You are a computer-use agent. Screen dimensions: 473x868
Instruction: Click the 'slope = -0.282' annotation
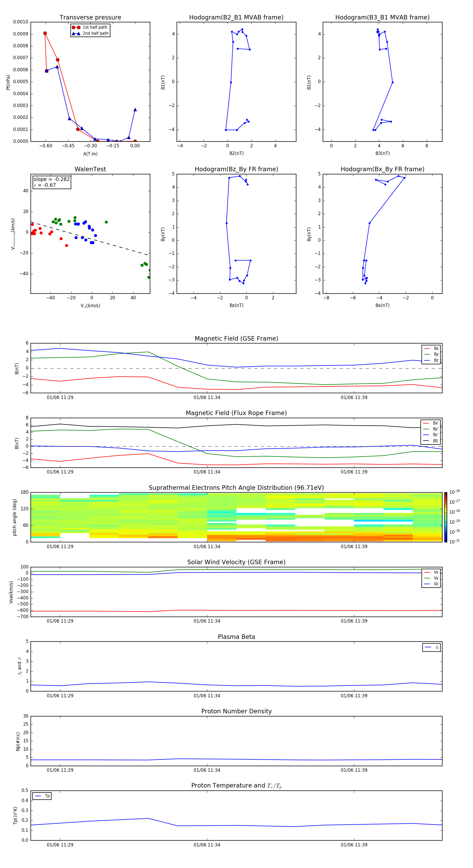click(x=52, y=179)
